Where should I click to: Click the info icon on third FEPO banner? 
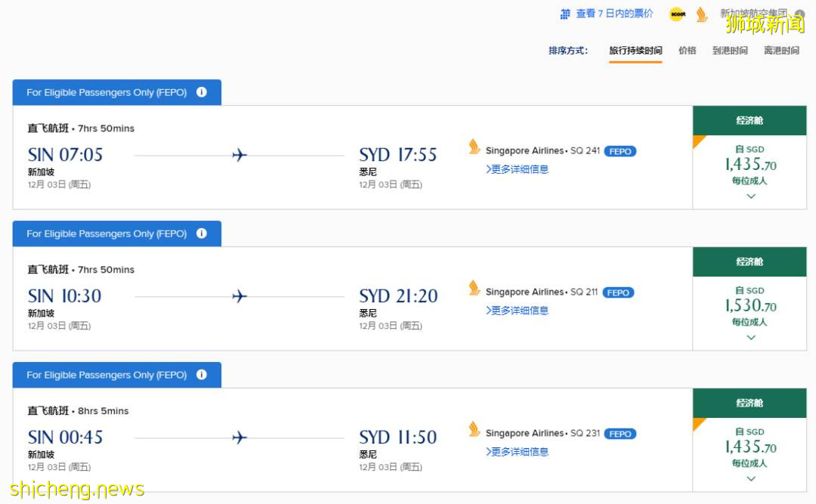(202, 375)
